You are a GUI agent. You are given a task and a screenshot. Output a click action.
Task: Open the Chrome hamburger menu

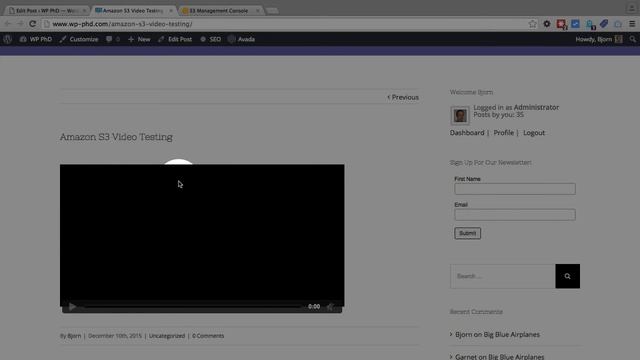pos(632,24)
